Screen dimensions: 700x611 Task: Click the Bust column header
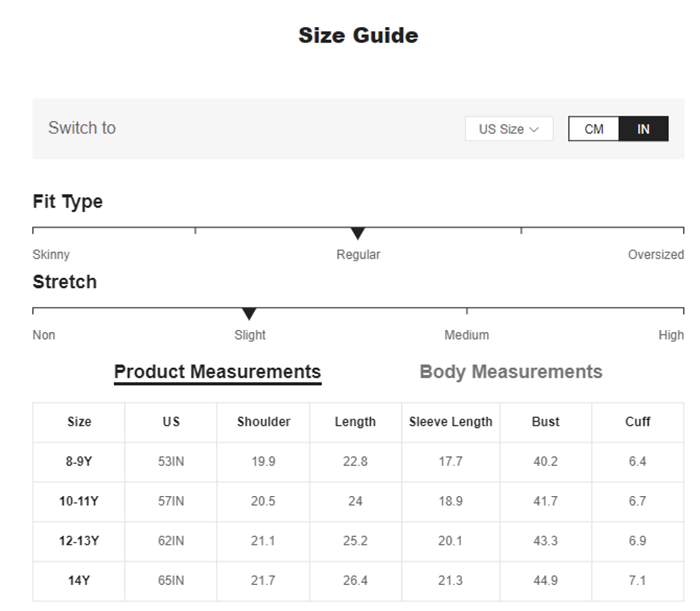click(546, 422)
